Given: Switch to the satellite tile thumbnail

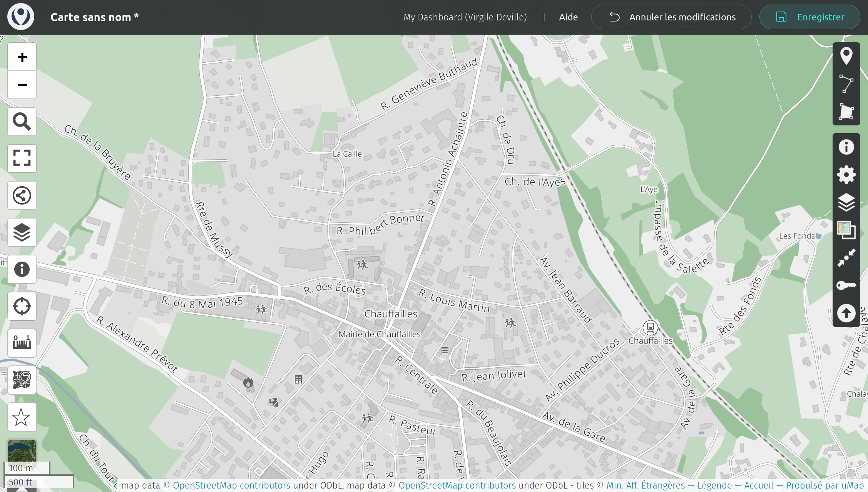Looking at the screenshot, I should [22, 451].
